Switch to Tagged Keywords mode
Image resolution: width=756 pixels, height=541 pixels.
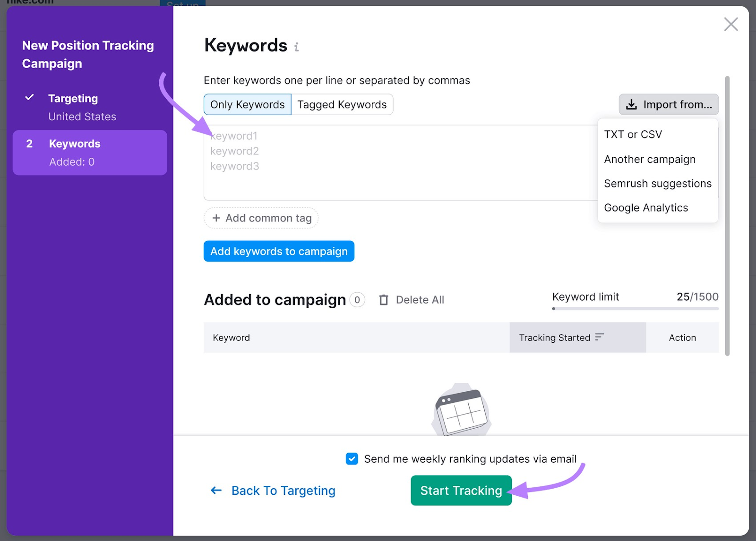(342, 104)
